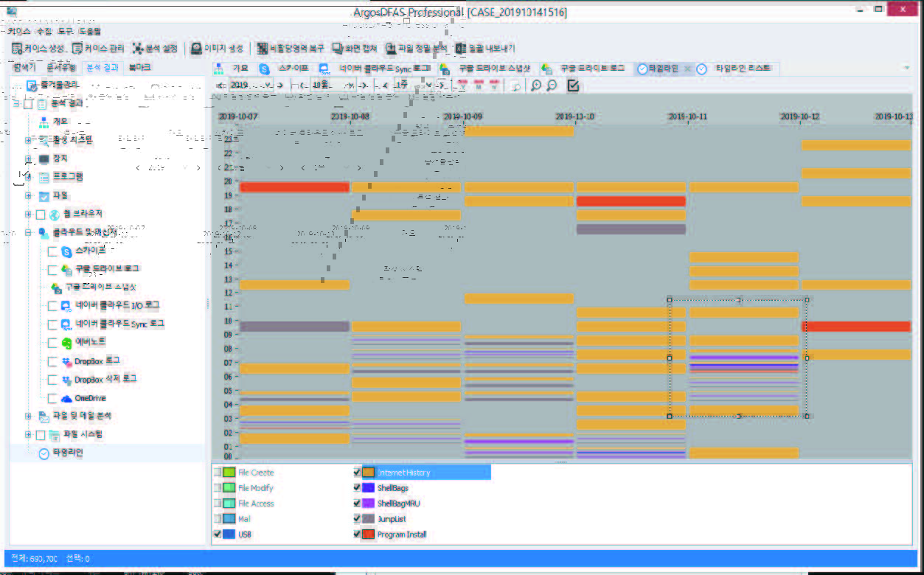Select 개요 in the tree

pos(60,121)
